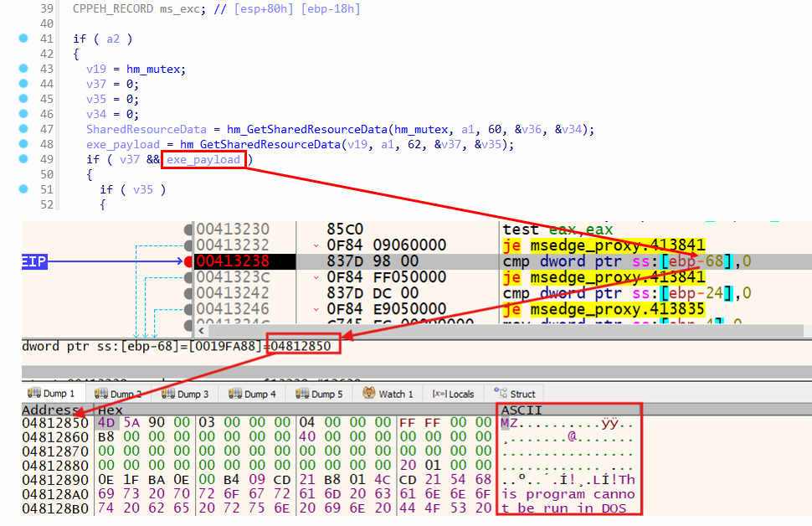This screenshot has height=526, width=812.
Task: Select dump address 04812880
Action: (55, 466)
